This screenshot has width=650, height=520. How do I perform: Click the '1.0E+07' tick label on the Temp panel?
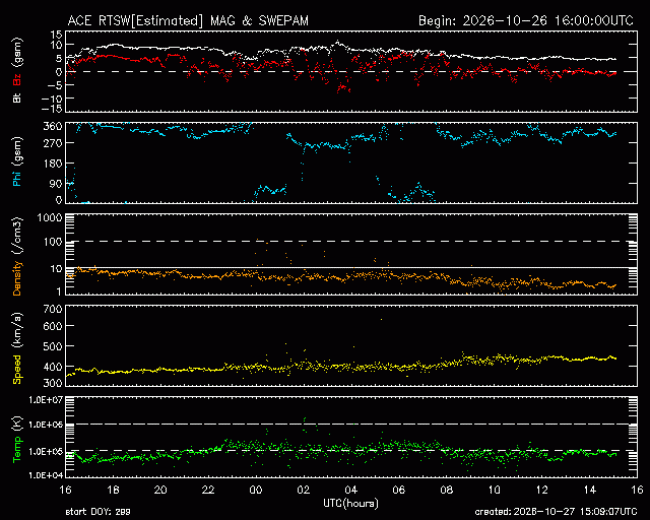[45, 399]
